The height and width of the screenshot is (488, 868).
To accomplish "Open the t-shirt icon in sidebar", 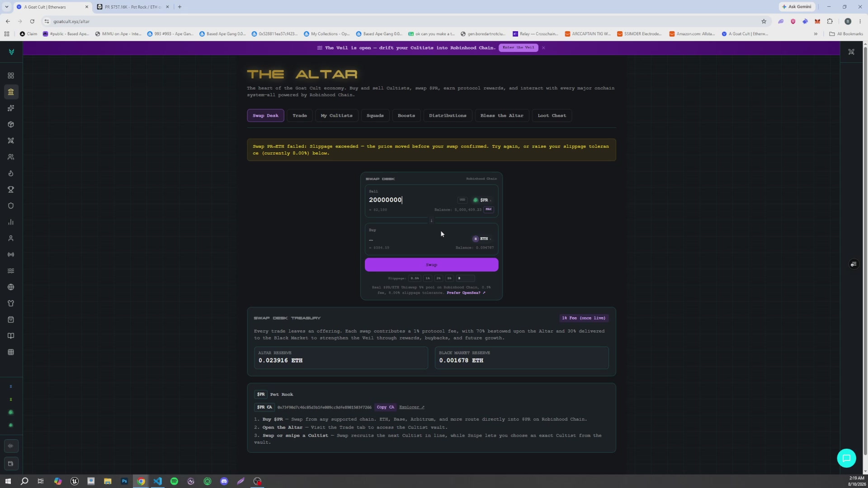I will (x=11, y=303).
